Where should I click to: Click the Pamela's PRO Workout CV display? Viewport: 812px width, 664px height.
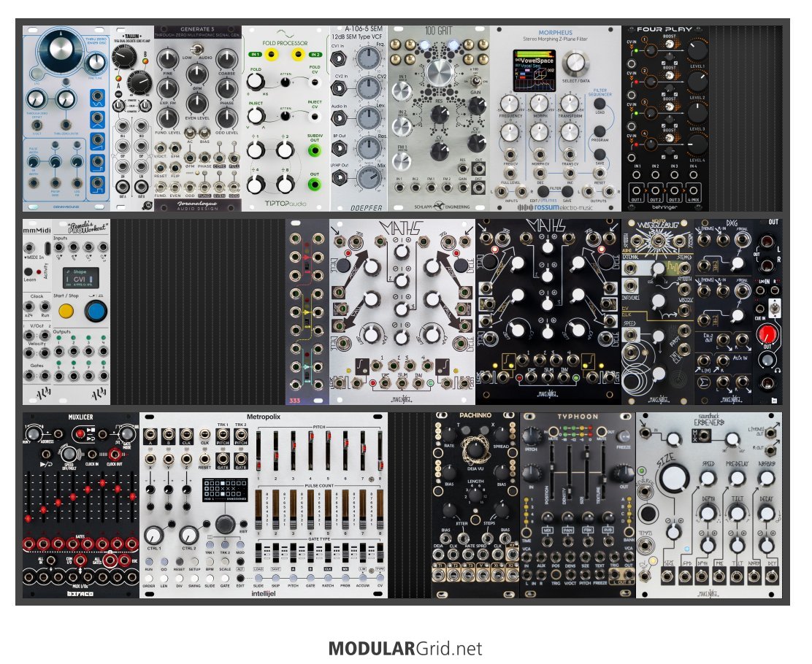pos(80,278)
